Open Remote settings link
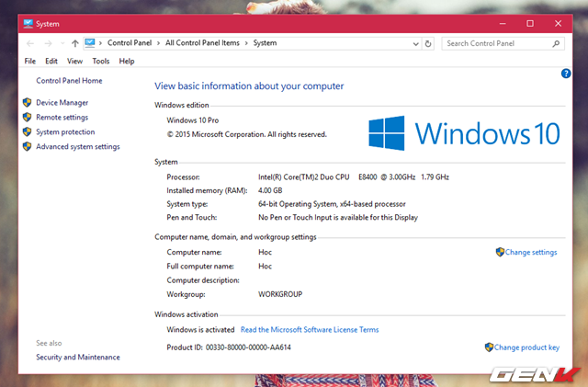The image size is (588, 387). coord(62,117)
